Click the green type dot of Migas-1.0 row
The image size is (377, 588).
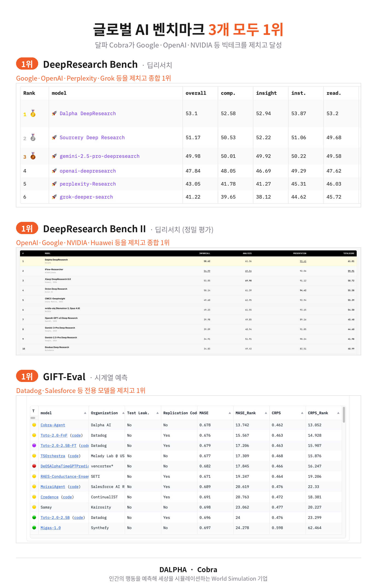(x=34, y=527)
